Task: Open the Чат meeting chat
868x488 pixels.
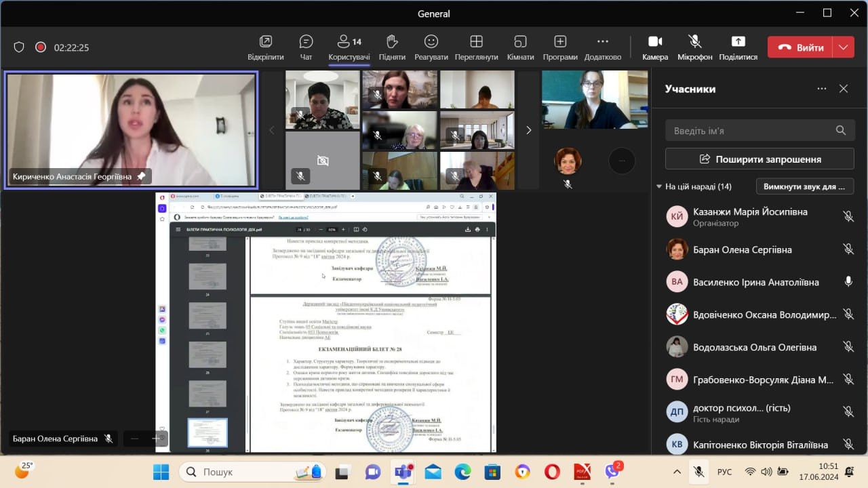Action: click(x=306, y=47)
